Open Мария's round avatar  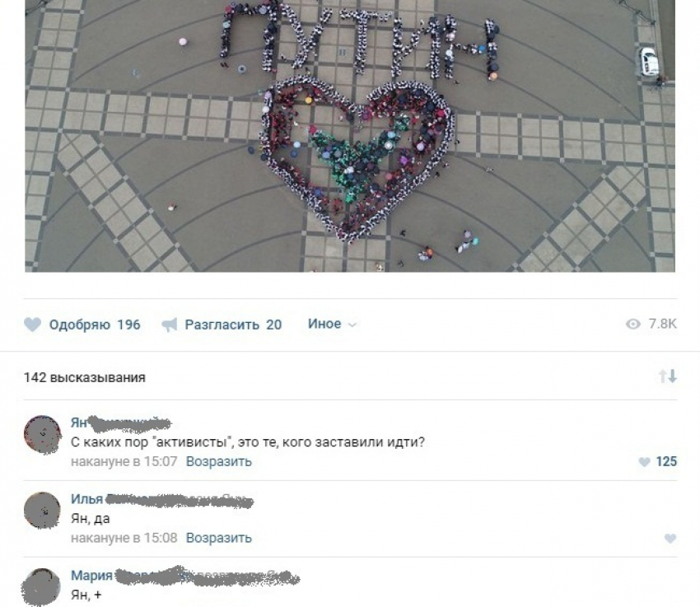coord(41,587)
